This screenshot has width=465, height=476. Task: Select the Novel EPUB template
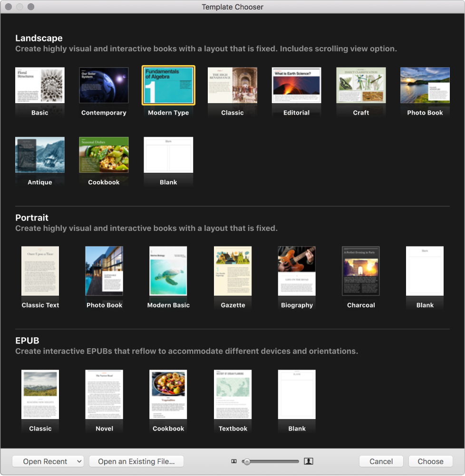coord(104,394)
